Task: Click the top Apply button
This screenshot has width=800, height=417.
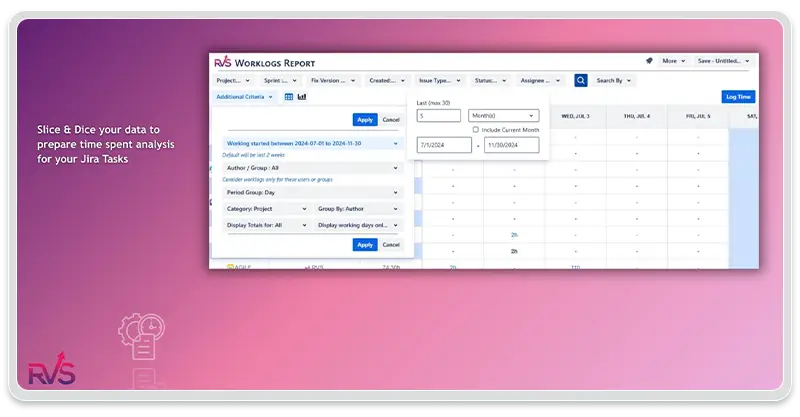Action: pos(365,119)
